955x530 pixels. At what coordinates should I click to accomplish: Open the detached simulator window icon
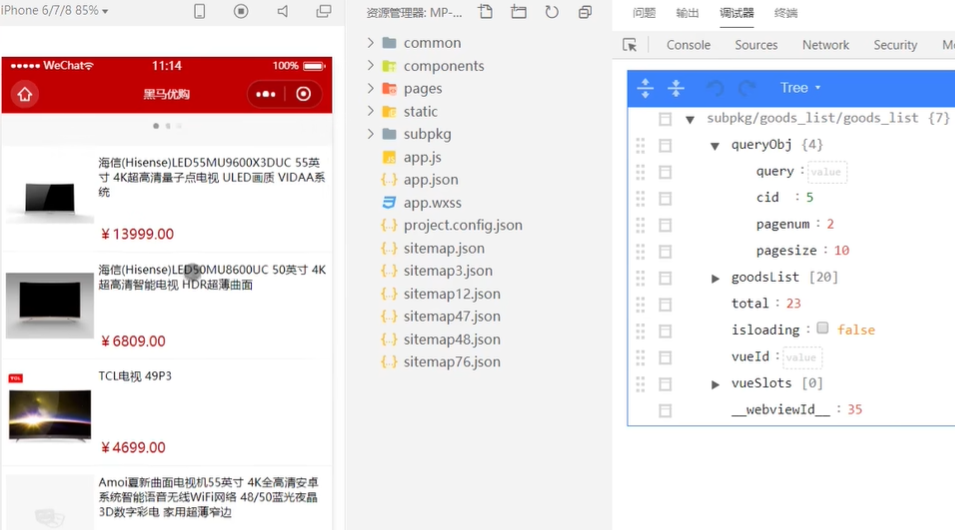pos(324,11)
